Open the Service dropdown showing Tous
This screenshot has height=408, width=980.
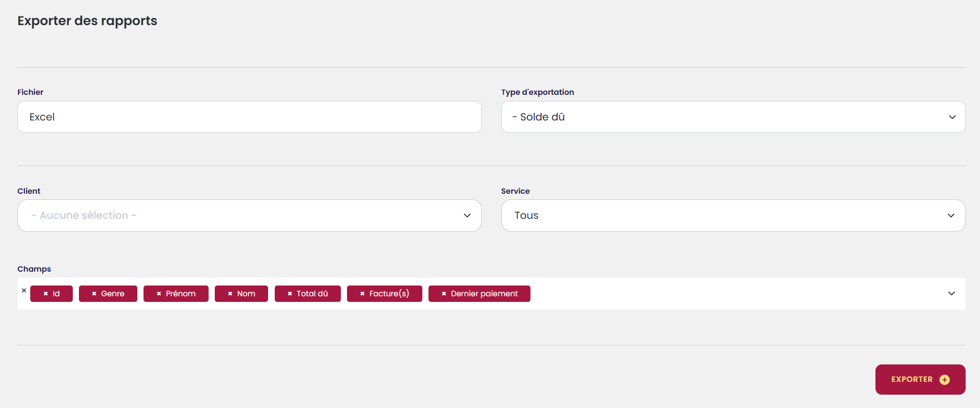(733, 215)
